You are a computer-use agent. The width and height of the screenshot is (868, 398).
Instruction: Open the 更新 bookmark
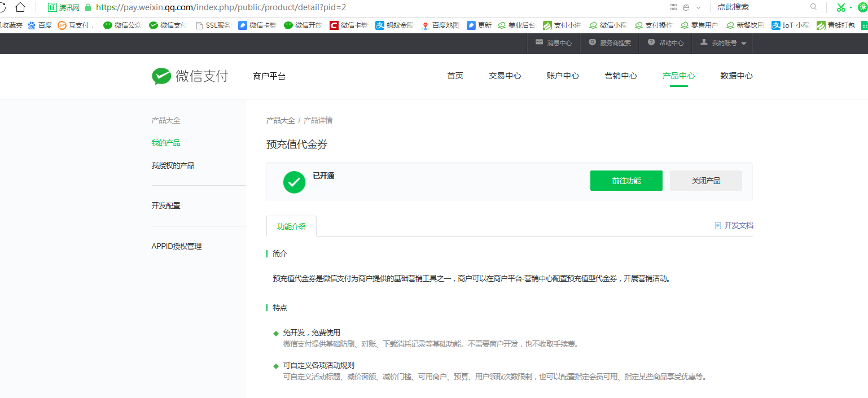[479, 25]
